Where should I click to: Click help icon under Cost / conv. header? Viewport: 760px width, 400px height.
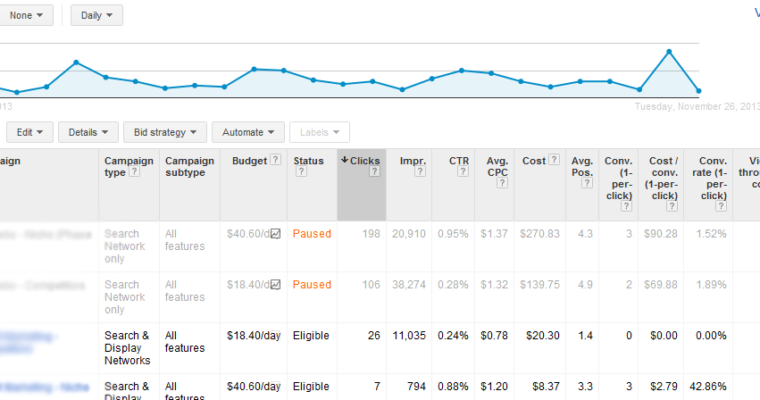click(672, 207)
